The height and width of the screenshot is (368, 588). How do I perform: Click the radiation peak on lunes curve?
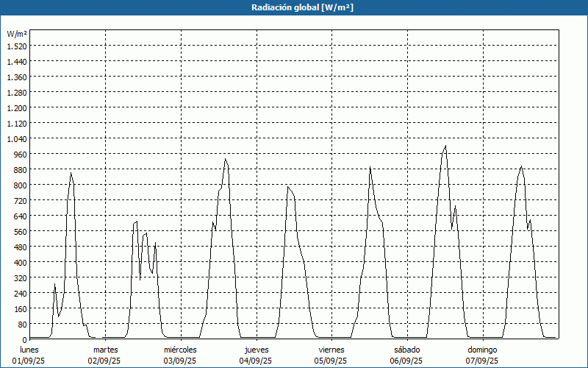(x=71, y=173)
